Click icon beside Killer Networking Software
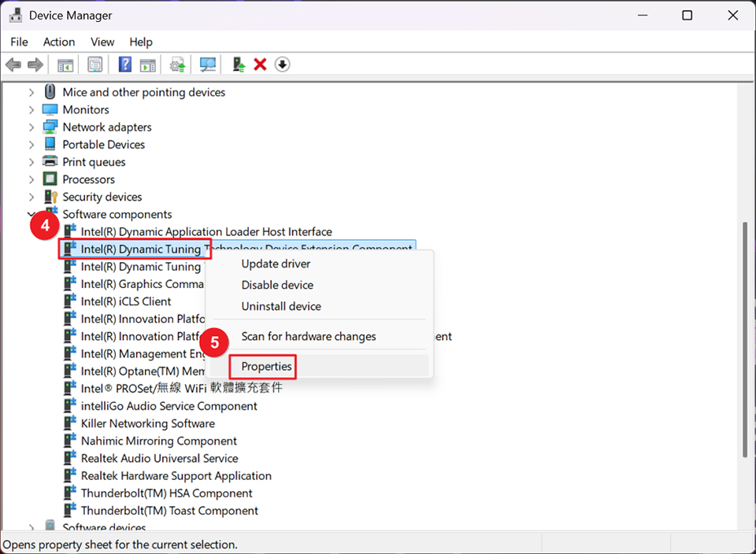756x554 pixels. coord(70,423)
